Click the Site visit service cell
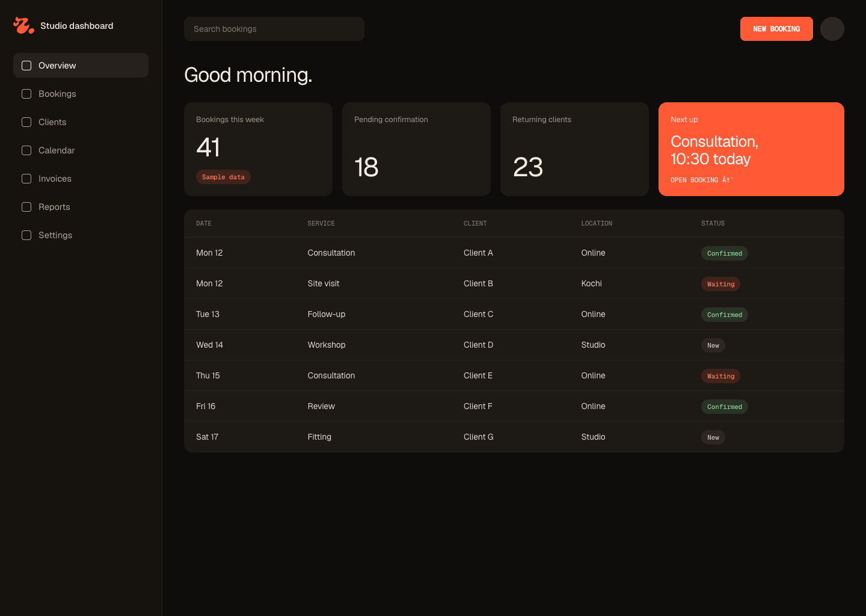Image resolution: width=866 pixels, height=616 pixels. tap(324, 283)
